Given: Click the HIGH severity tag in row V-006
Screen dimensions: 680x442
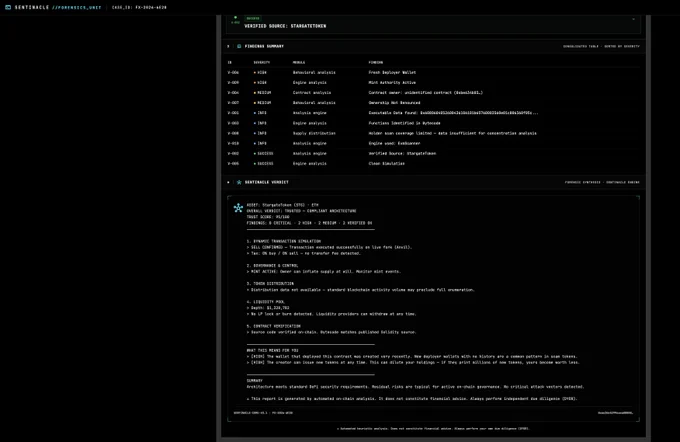Looking at the screenshot, I should click(x=260, y=72).
